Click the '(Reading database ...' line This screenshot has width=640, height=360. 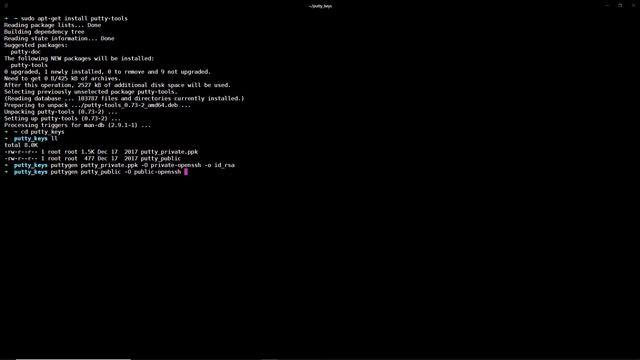[x=124, y=98]
